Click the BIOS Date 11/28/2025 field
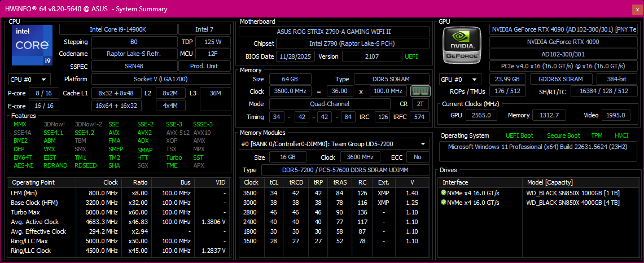This screenshot has width=644, height=263. (295, 56)
